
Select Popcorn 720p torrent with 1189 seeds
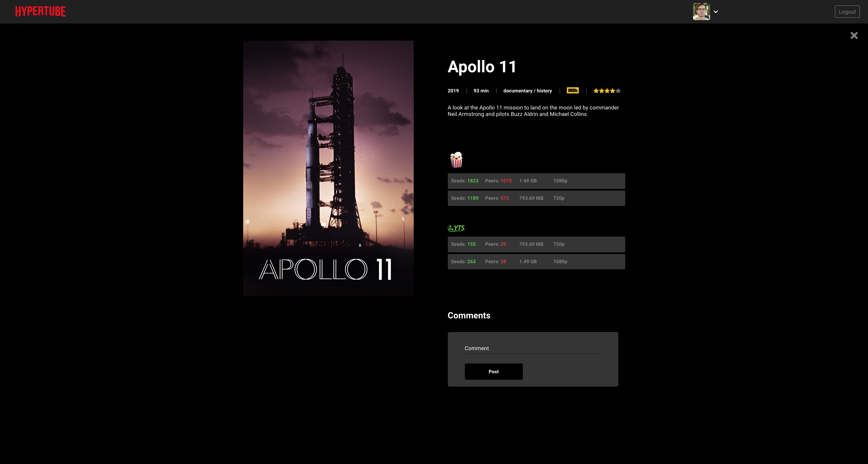click(536, 198)
